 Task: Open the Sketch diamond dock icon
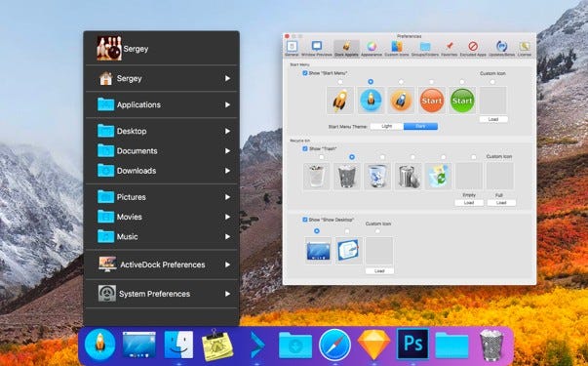point(373,345)
